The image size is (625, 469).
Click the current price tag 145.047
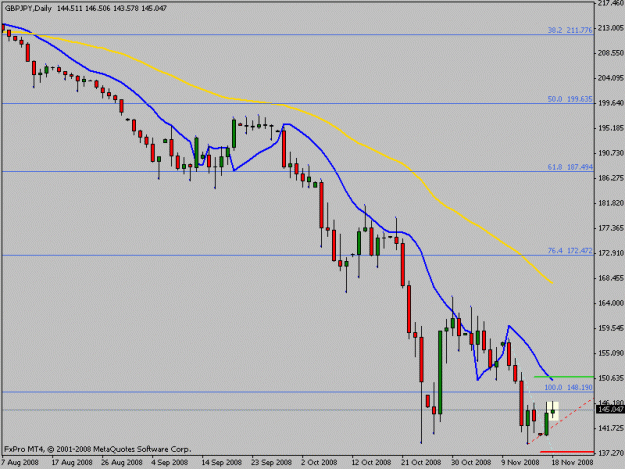point(610,410)
